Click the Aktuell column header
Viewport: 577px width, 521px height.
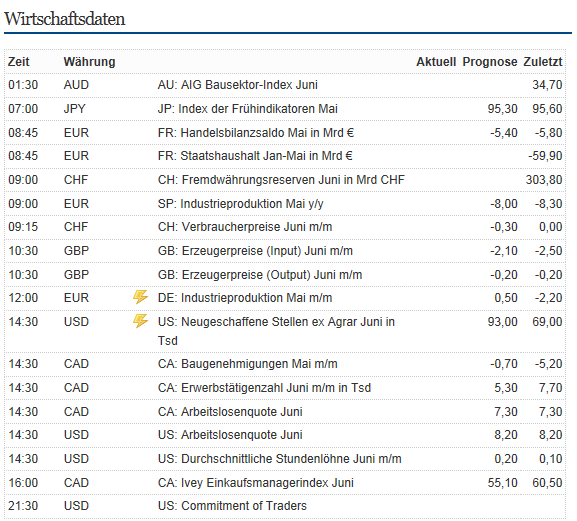tap(436, 62)
